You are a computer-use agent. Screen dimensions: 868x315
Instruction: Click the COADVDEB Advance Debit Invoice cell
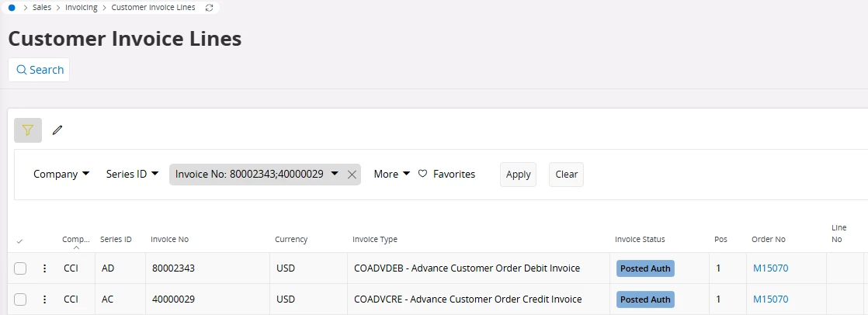point(478,268)
